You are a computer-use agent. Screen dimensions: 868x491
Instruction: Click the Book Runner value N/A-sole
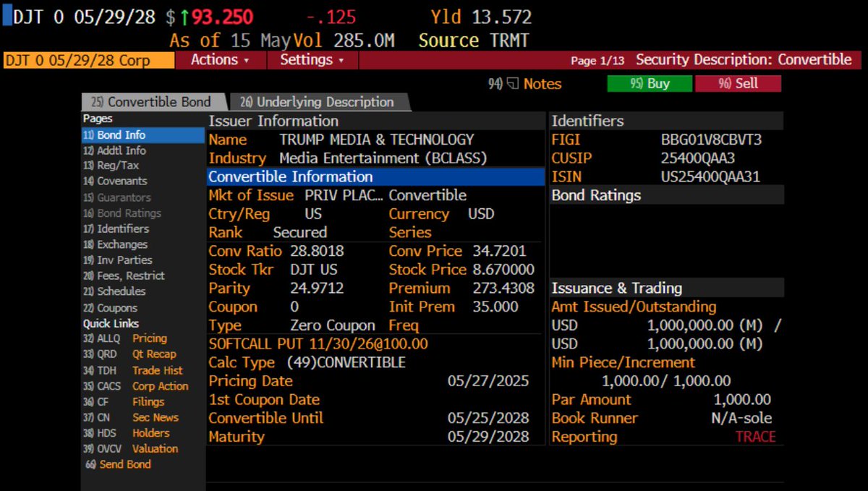point(741,419)
